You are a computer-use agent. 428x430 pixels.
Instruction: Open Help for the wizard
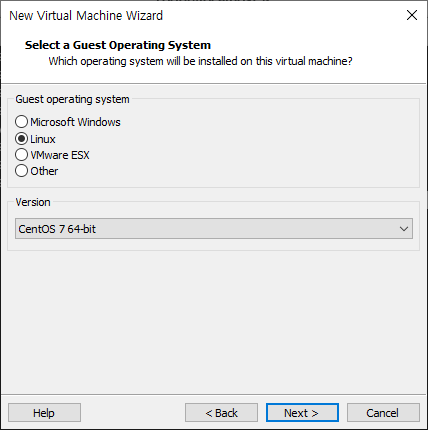(x=44, y=413)
